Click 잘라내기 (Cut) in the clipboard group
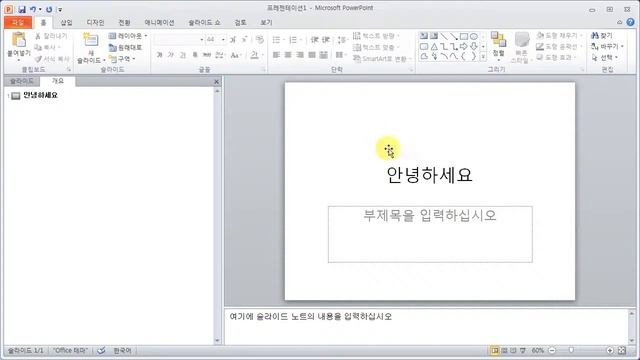640x360 pixels. [51, 36]
